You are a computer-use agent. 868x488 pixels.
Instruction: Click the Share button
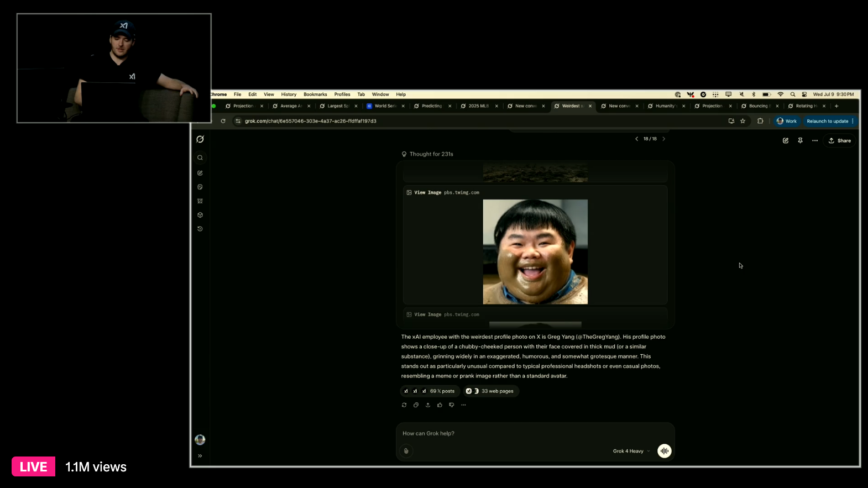[x=840, y=140]
